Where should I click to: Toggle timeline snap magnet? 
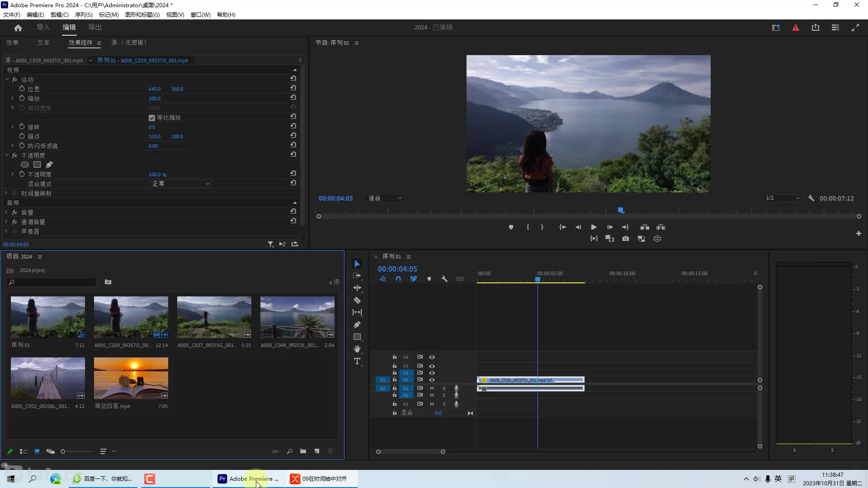click(398, 279)
